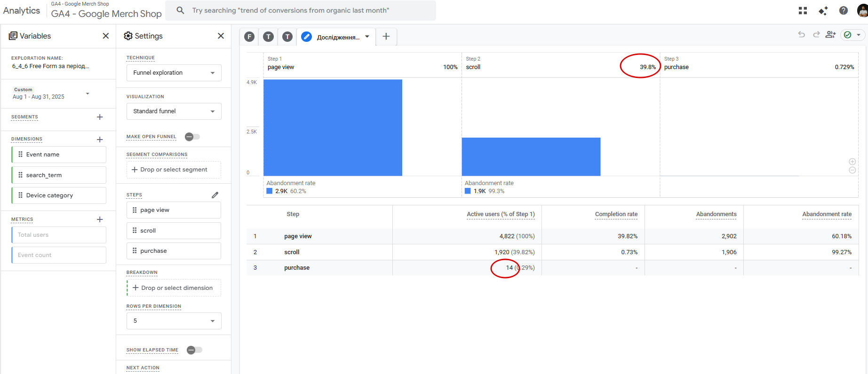This screenshot has width=868, height=374.
Task: Zoom in on the funnel chart
Action: [x=852, y=162]
